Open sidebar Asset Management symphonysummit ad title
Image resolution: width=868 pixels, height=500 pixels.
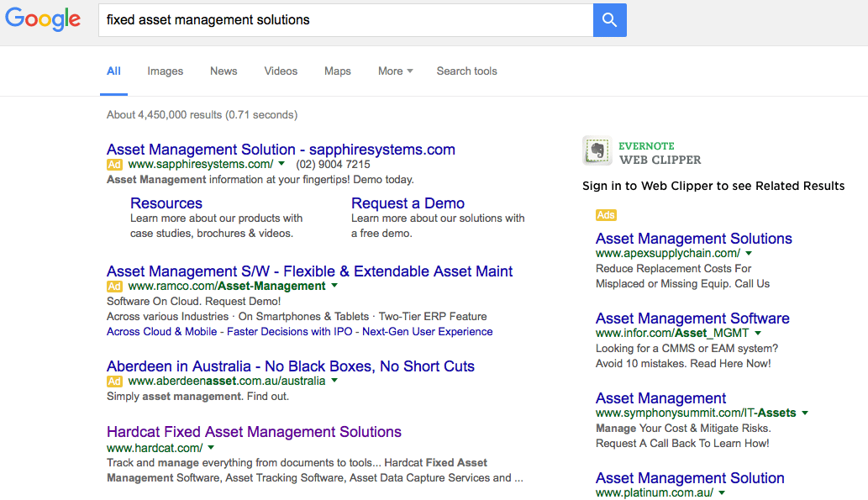[x=661, y=398]
